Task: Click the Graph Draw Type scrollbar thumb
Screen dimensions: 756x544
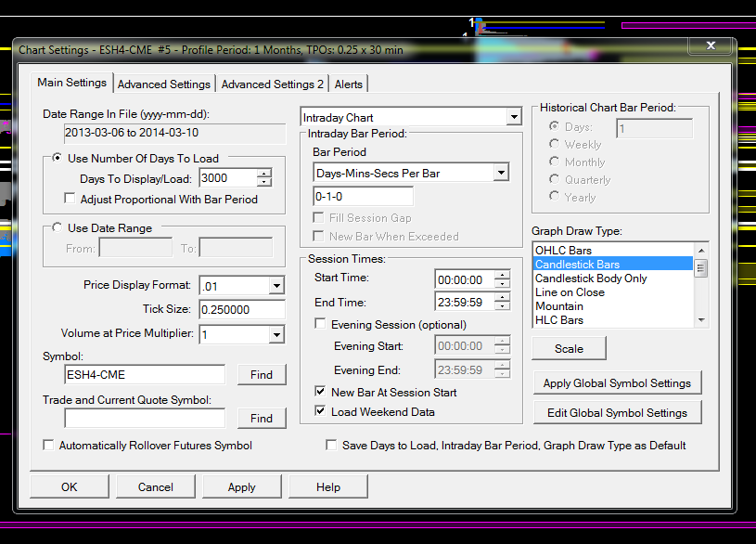Action: pyautogui.click(x=701, y=268)
